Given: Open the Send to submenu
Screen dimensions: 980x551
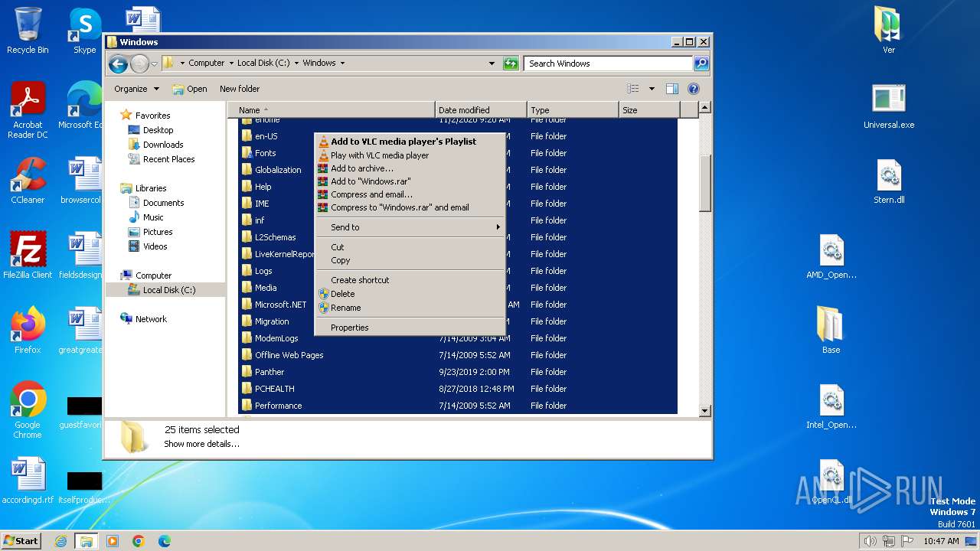Looking at the screenshot, I should pyautogui.click(x=410, y=227).
